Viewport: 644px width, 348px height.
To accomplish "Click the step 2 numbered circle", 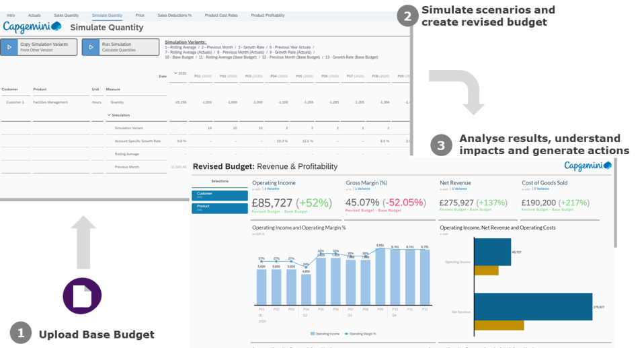I will coord(406,16).
